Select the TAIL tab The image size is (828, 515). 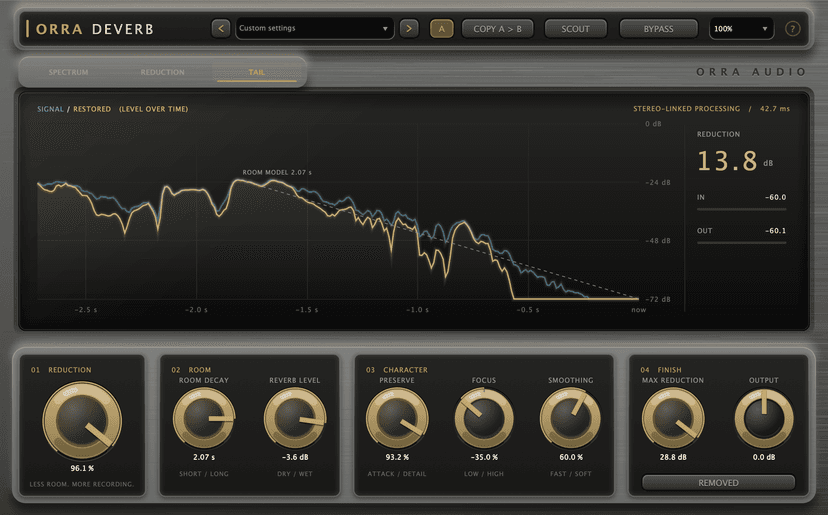pos(257,72)
